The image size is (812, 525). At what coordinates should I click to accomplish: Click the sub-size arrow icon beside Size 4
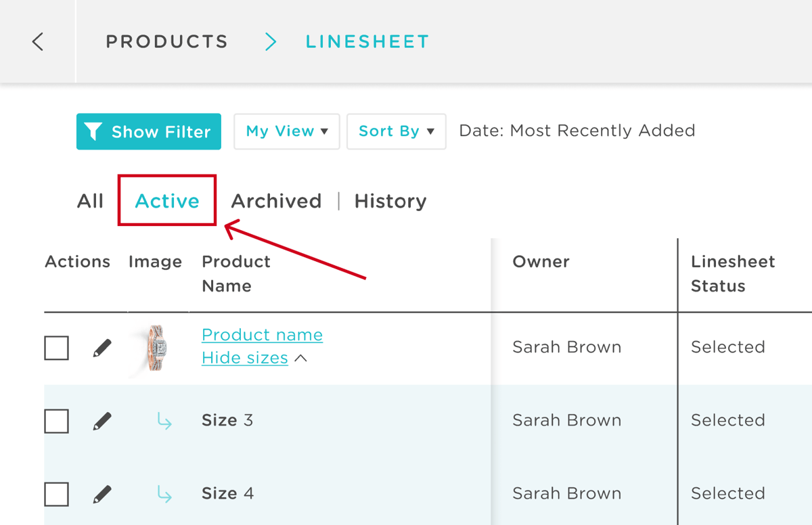click(164, 493)
